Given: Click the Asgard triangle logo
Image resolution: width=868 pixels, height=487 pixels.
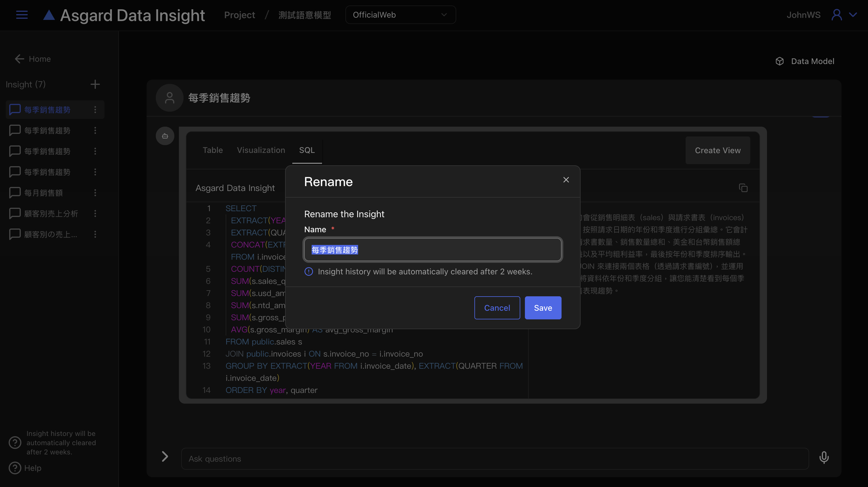Looking at the screenshot, I should 49,15.
